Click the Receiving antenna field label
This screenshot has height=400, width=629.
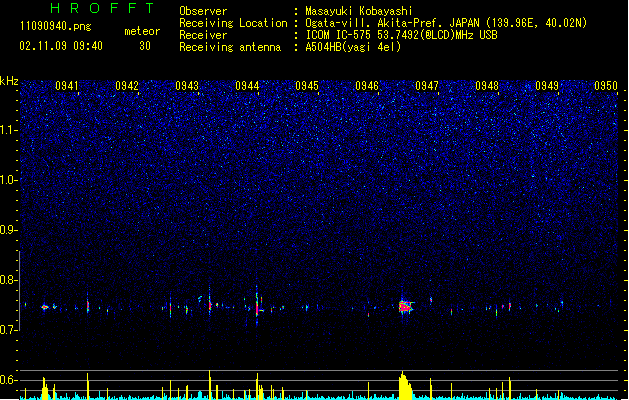pos(230,47)
